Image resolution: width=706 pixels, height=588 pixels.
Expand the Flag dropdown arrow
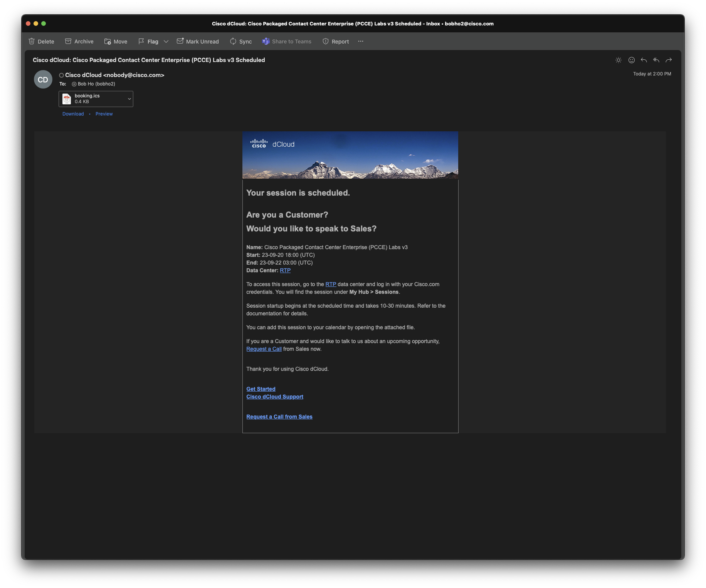tap(166, 42)
